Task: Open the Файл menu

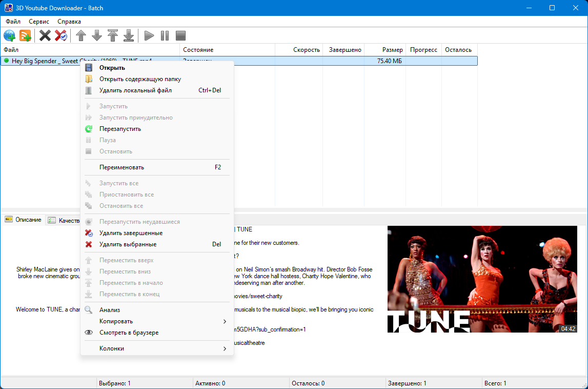Action: click(x=13, y=22)
